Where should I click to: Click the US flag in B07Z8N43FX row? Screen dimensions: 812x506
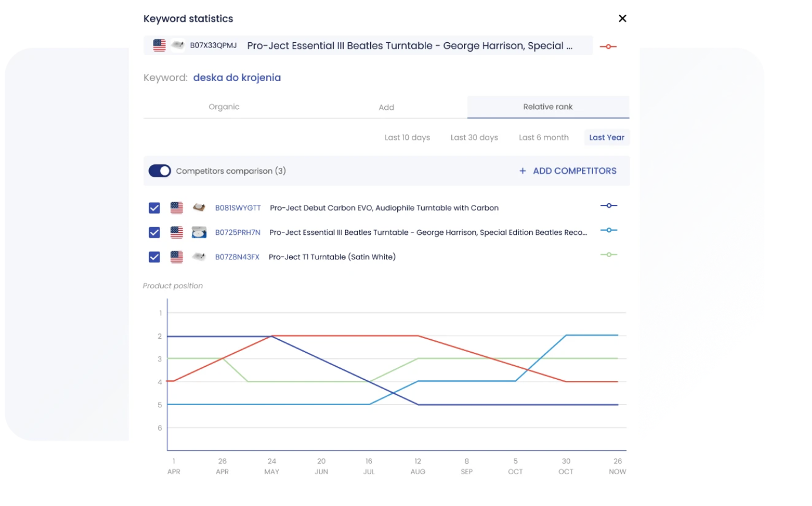177,257
